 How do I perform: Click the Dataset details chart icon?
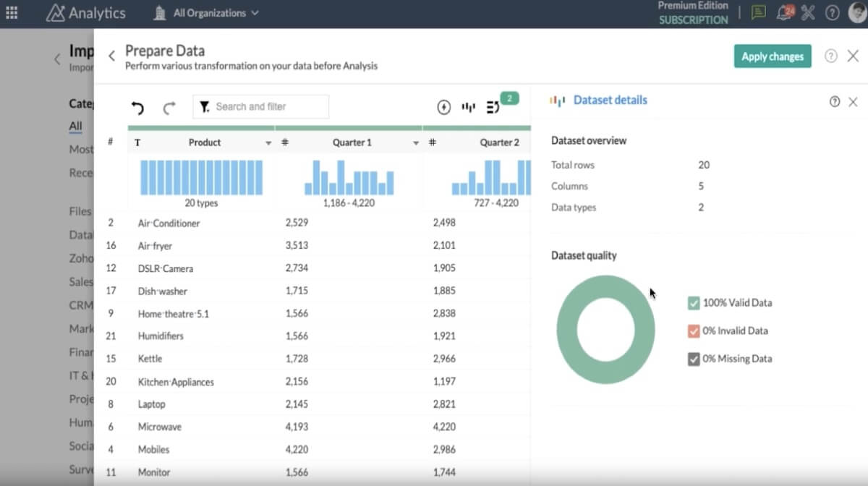tap(557, 101)
